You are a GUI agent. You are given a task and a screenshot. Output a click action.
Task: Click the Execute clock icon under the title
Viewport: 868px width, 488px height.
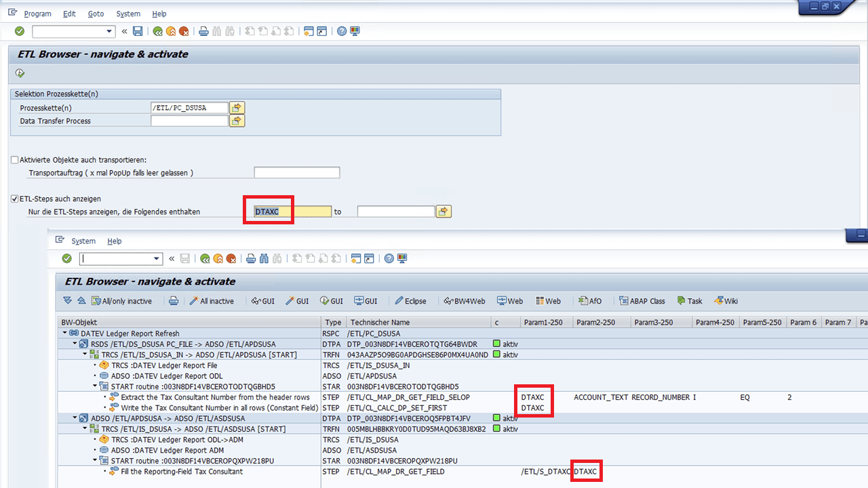click(x=20, y=73)
